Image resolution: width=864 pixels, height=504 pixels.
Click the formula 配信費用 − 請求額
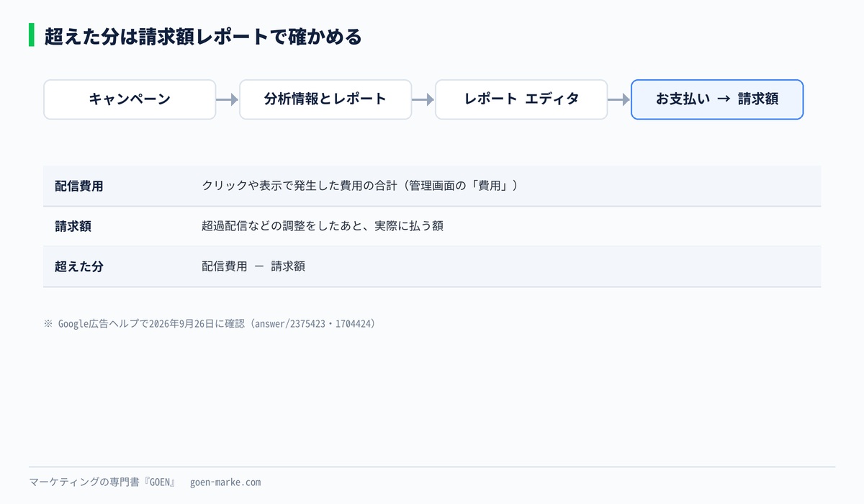tap(253, 266)
